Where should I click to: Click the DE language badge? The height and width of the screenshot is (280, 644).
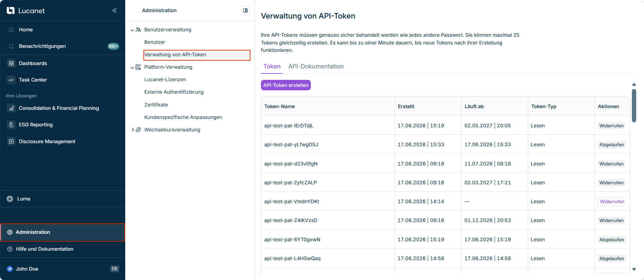pos(114,269)
